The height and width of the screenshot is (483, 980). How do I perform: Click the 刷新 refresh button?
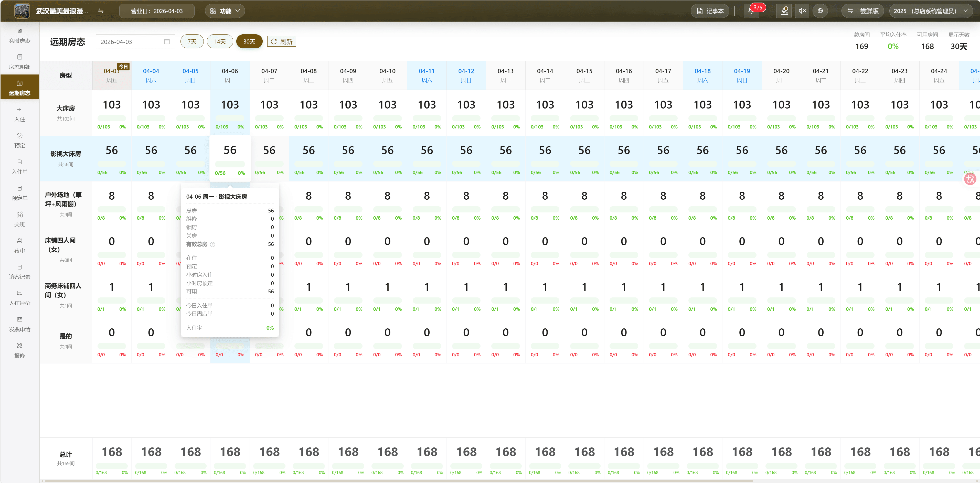click(282, 41)
